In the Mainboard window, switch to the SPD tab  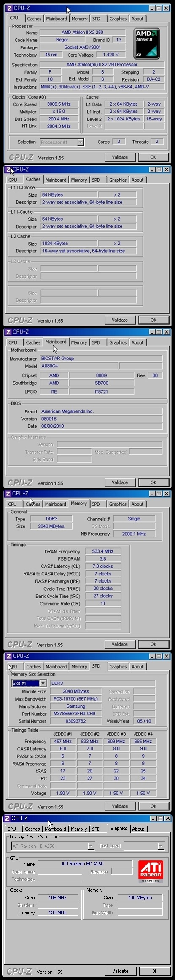point(96,342)
